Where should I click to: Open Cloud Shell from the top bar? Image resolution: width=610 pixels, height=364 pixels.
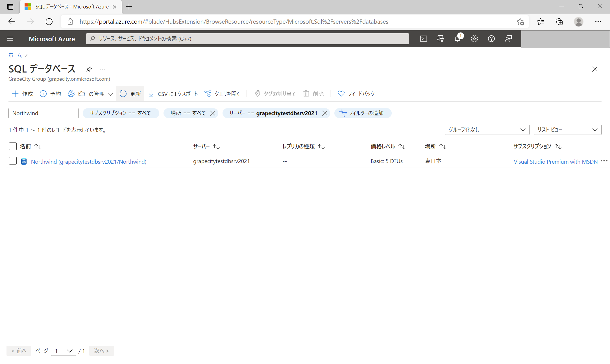click(x=424, y=39)
